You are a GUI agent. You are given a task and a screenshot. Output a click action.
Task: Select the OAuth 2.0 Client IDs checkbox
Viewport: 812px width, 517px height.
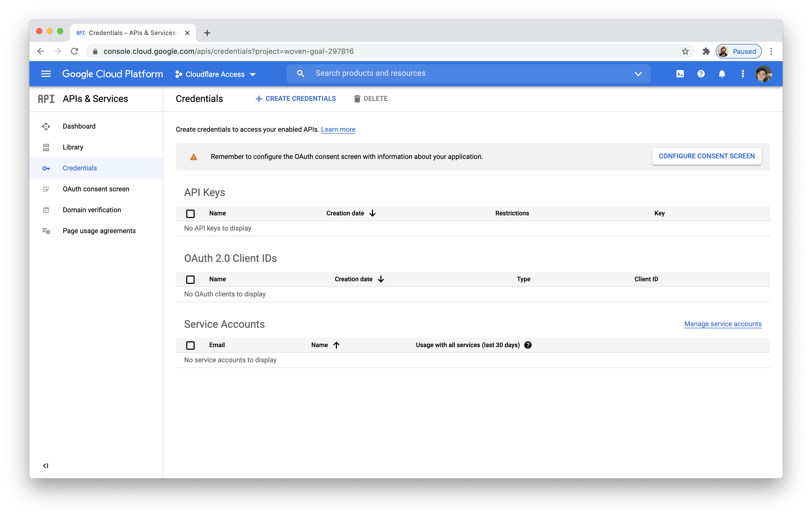click(190, 279)
